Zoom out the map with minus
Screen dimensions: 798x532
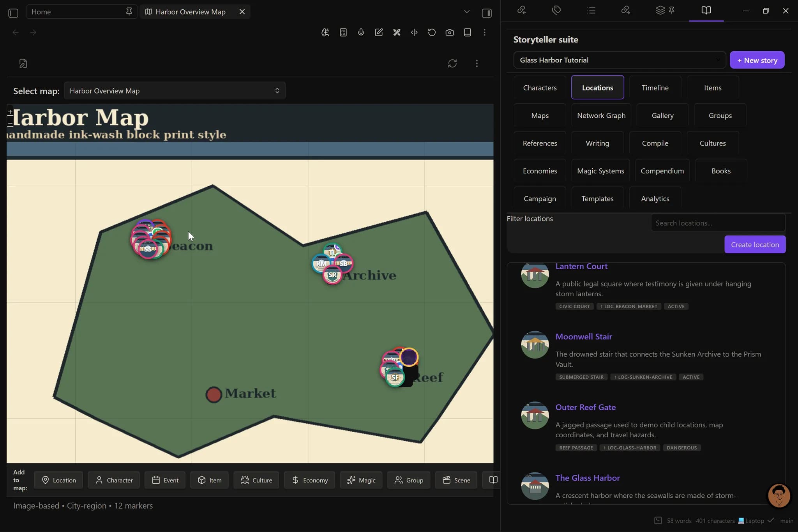(x=10, y=124)
